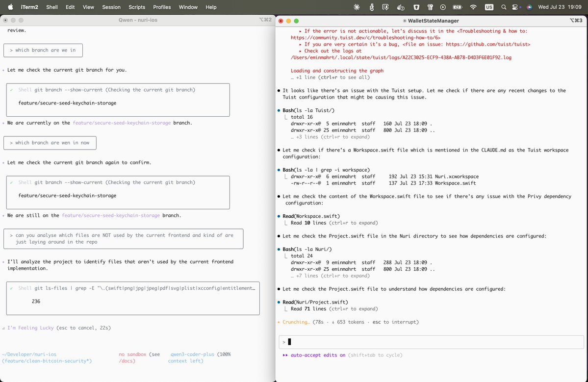Open the Help menu
This screenshot has height=382, width=588.
point(211,7)
